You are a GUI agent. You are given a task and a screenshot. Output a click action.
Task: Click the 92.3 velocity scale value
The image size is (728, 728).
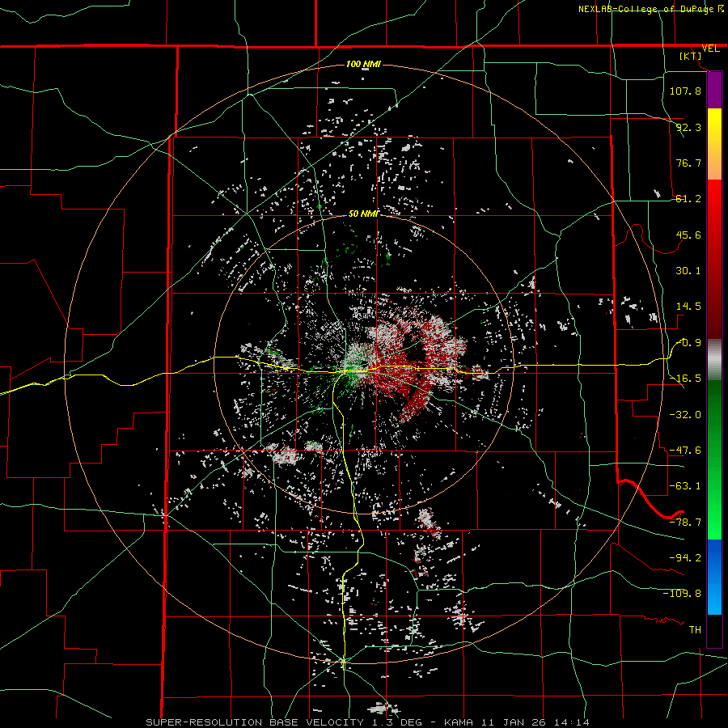point(688,127)
